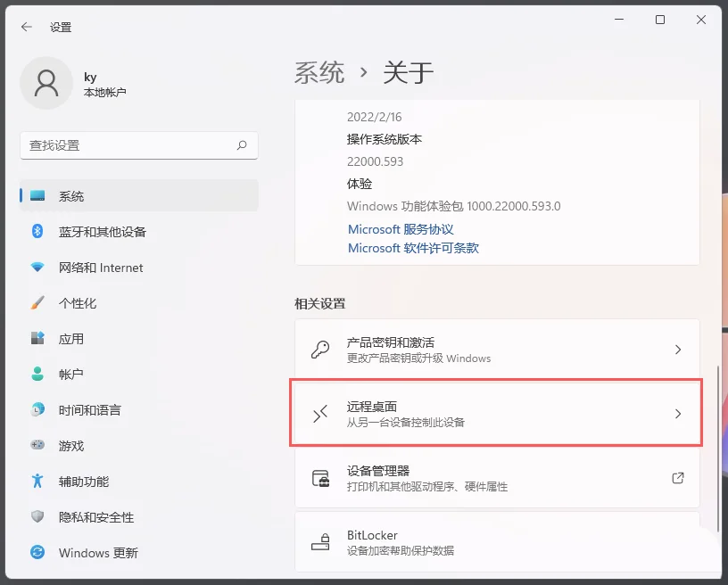Open external link icon for 设备管理器

click(x=678, y=478)
